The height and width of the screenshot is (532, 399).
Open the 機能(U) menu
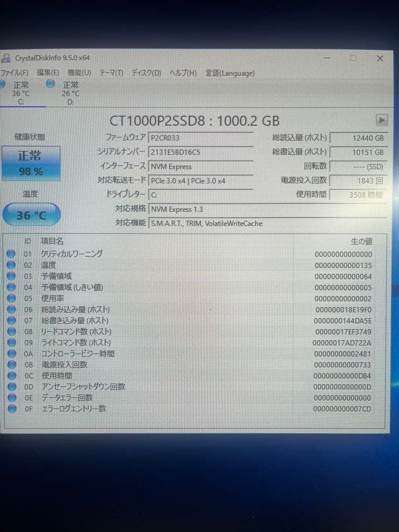[79, 73]
